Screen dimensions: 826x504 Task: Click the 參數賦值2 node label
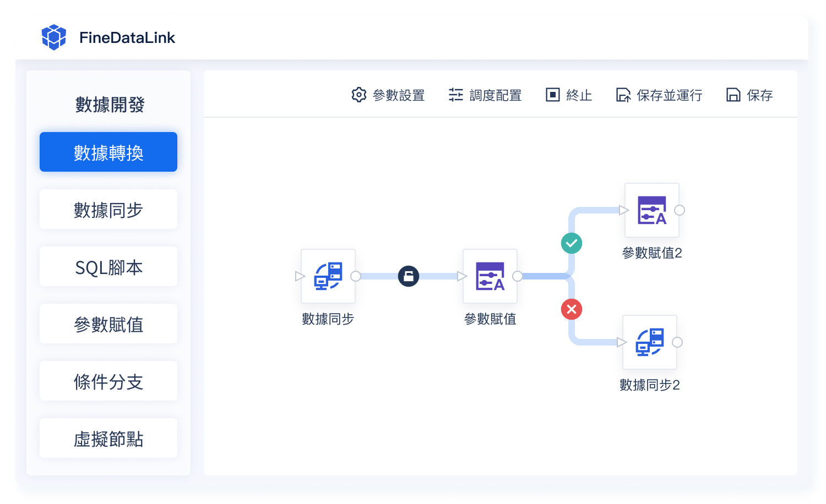(652, 253)
